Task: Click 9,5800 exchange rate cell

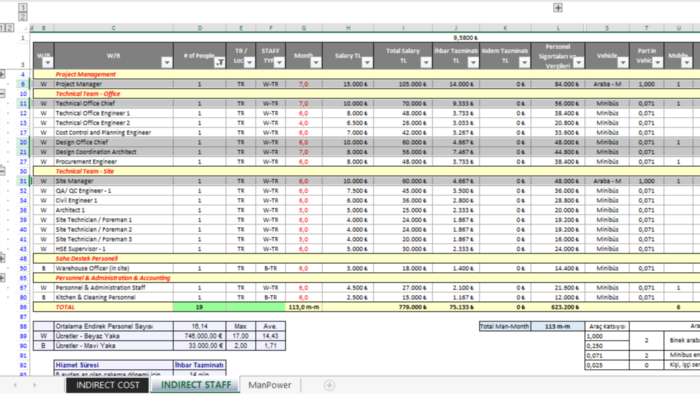Action: pyautogui.click(x=455, y=38)
